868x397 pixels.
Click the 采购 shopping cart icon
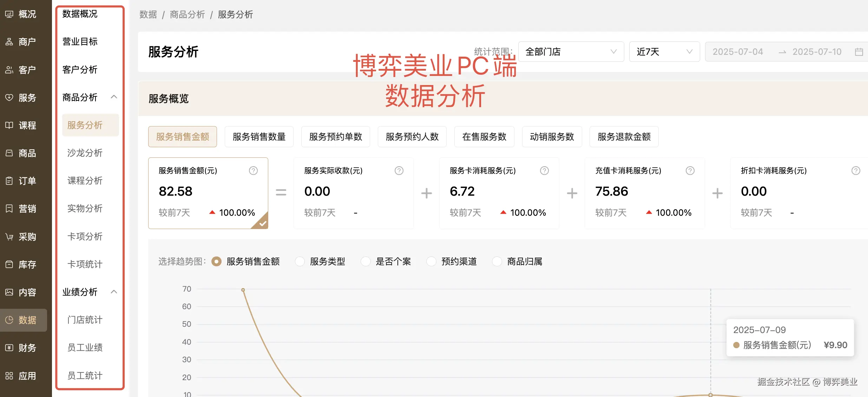9,237
